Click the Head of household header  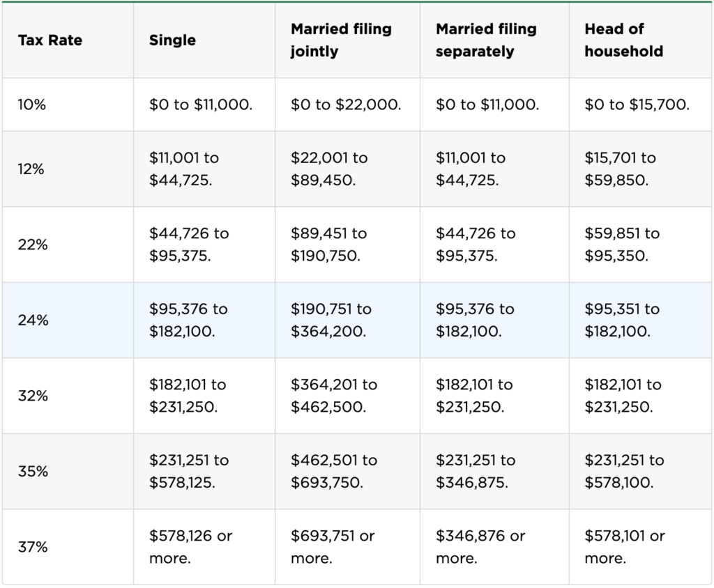[x=623, y=40]
